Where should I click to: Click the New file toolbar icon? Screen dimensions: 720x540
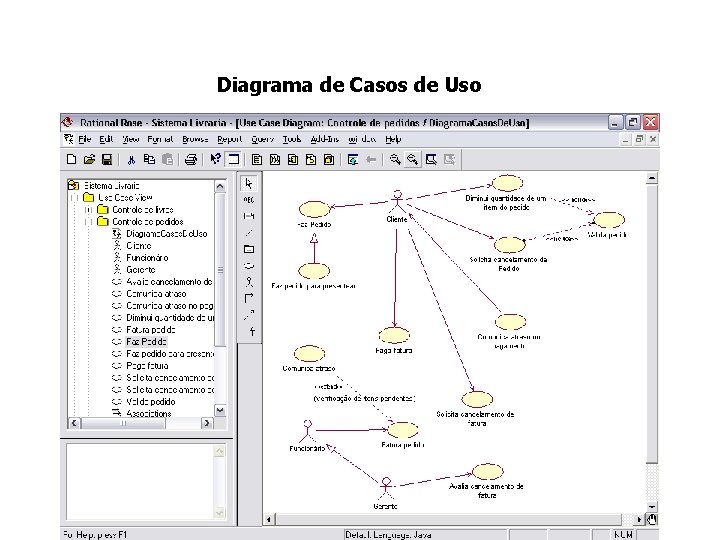click(x=72, y=159)
